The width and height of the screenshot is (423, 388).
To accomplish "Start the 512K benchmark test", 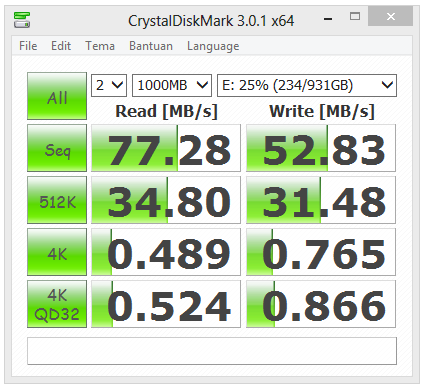I will (x=57, y=200).
